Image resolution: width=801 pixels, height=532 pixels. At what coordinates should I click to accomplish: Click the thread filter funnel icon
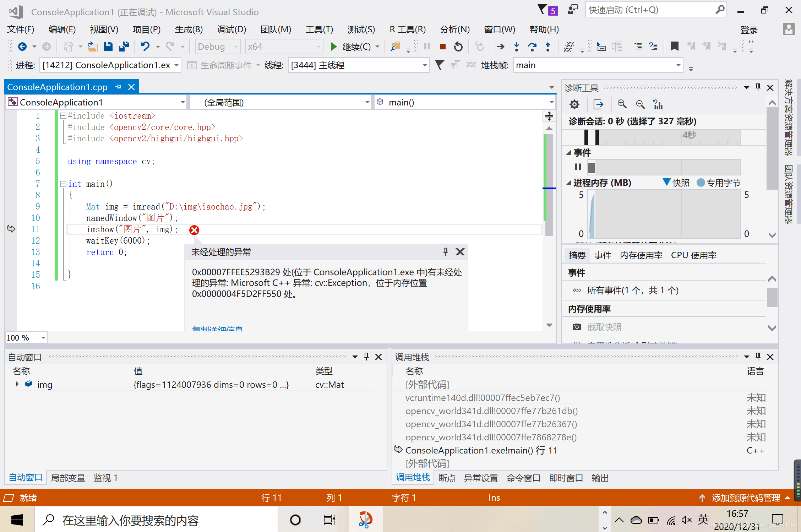click(x=440, y=65)
